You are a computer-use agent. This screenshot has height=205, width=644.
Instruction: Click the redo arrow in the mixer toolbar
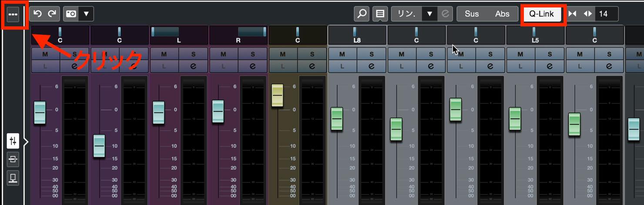pos(52,14)
